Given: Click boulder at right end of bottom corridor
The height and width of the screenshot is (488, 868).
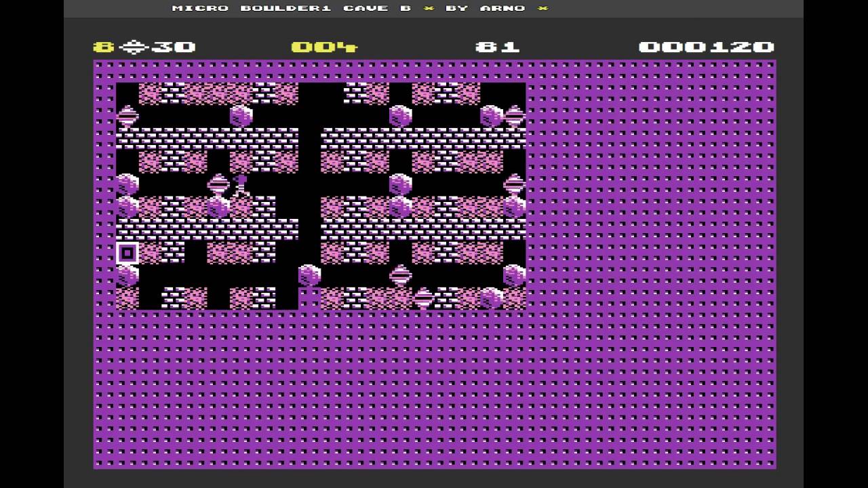Looking at the screenshot, I should click(x=514, y=275).
